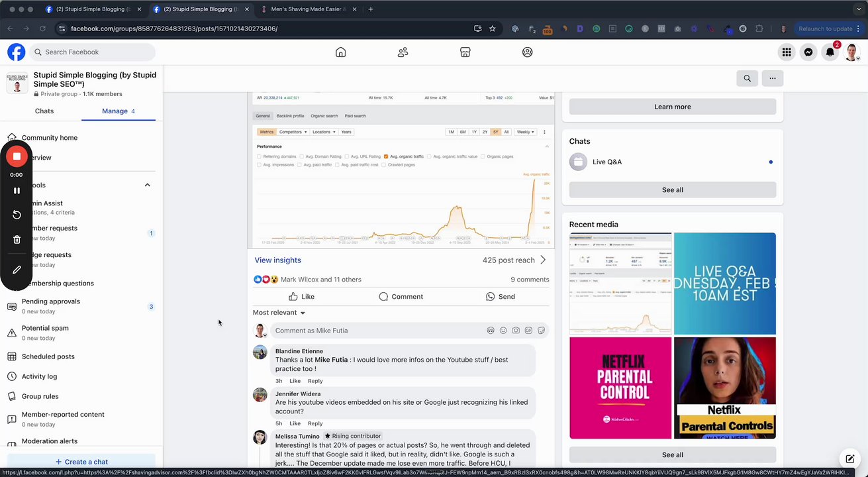Image resolution: width=868 pixels, height=477 pixels.
Task: Click the Send button on post
Action: (500, 297)
